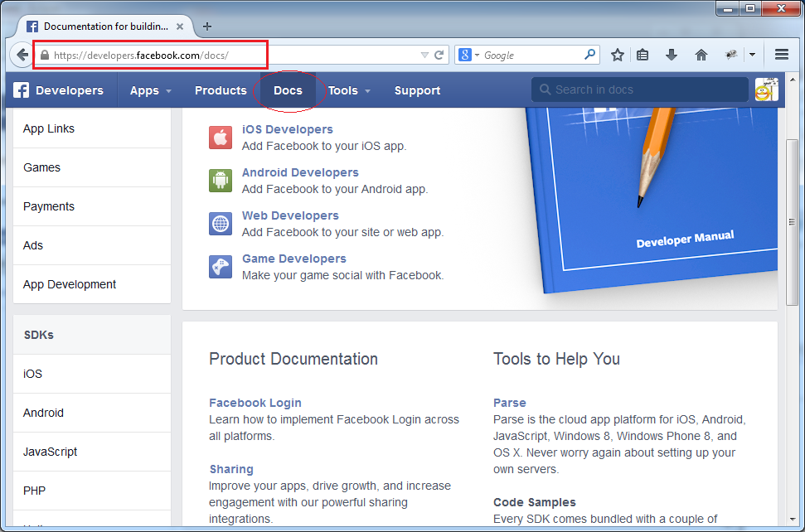Open the Firefox hamburger menu
Viewport: 805px width, 532px height.
click(x=782, y=55)
